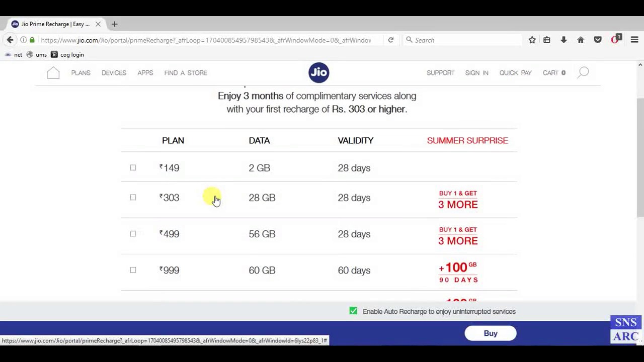Click the '₹149' plan price
This screenshot has height=362, width=644.
click(x=169, y=168)
